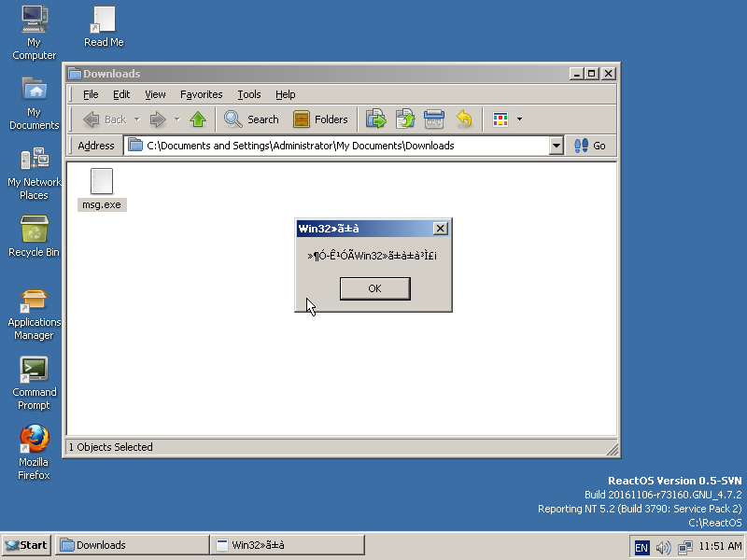Screen dimensions: 747x560
Task: Switch to Downloads taskbar button
Action: click(132, 545)
